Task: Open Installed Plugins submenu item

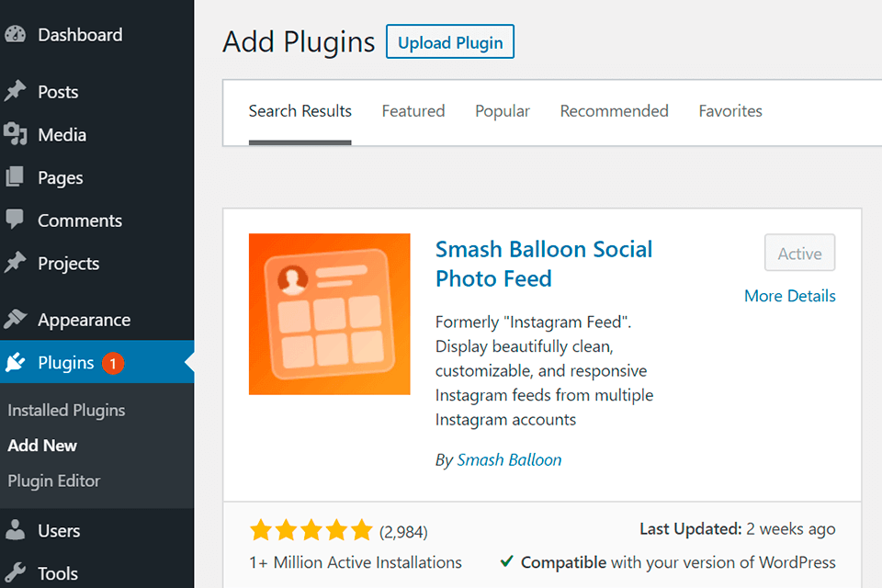Action: pyautogui.click(x=66, y=411)
